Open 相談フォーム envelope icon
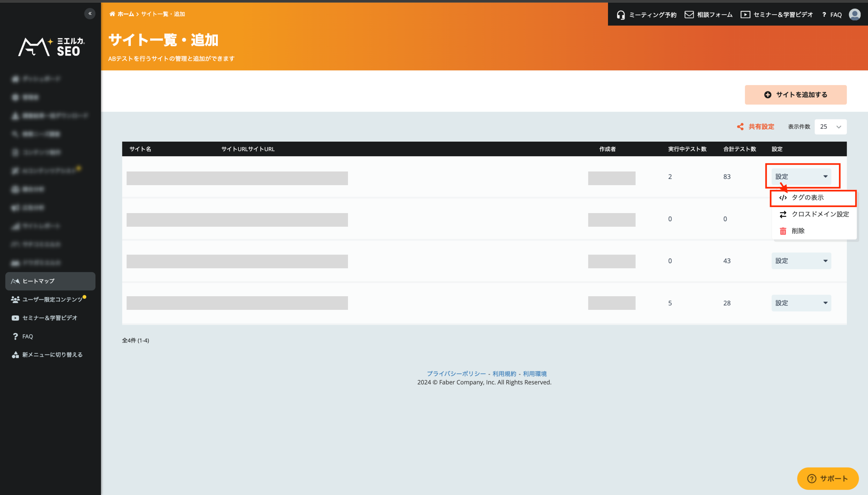Image resolution: width=868 pixels, height=495 pixels. (689, 15)
